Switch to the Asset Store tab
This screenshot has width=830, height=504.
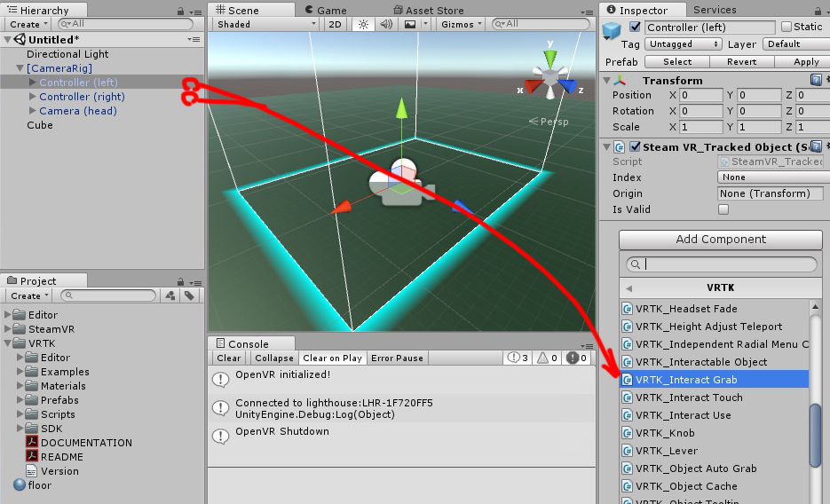428,10
